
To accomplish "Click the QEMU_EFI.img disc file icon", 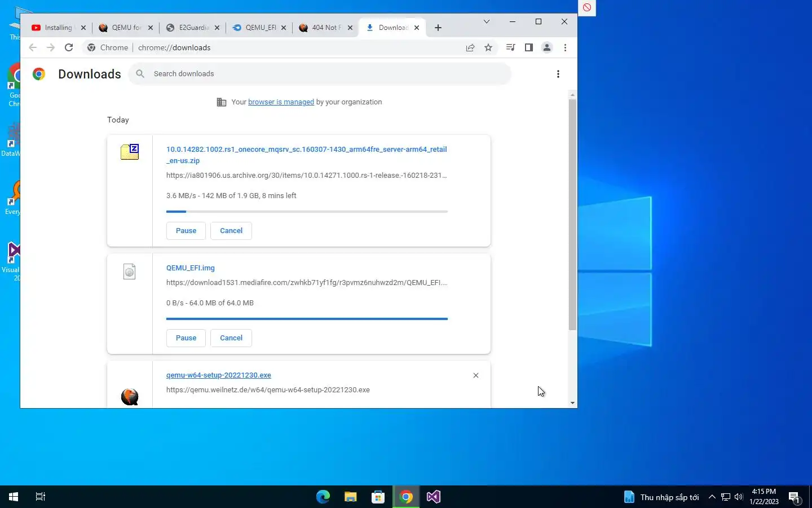I will pos(130,271).
